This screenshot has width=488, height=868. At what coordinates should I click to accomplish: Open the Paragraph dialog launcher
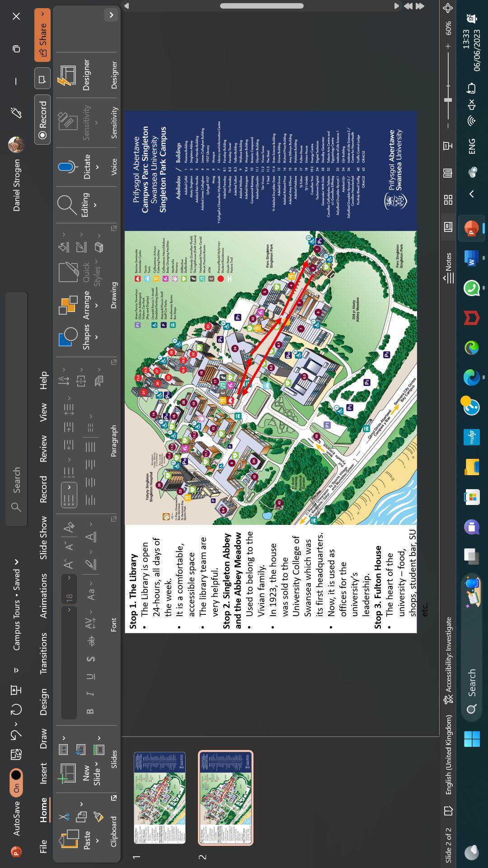pyautogui.click(x=113, y=362)
